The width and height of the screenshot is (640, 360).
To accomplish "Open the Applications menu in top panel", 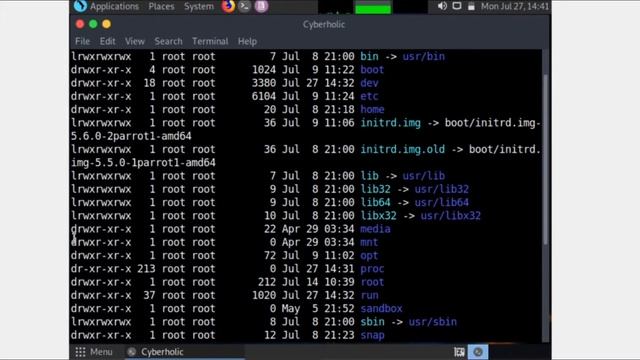I will click(114, 6).
